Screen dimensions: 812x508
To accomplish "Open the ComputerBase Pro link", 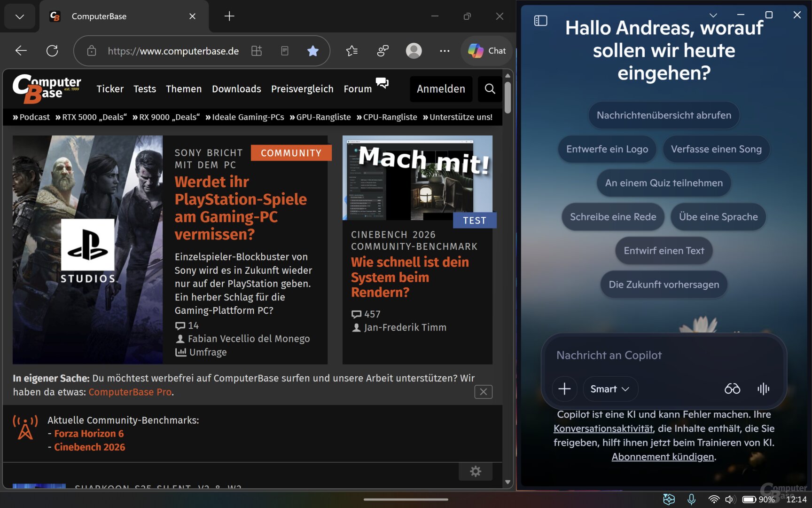I will click(x=130, y=392).
